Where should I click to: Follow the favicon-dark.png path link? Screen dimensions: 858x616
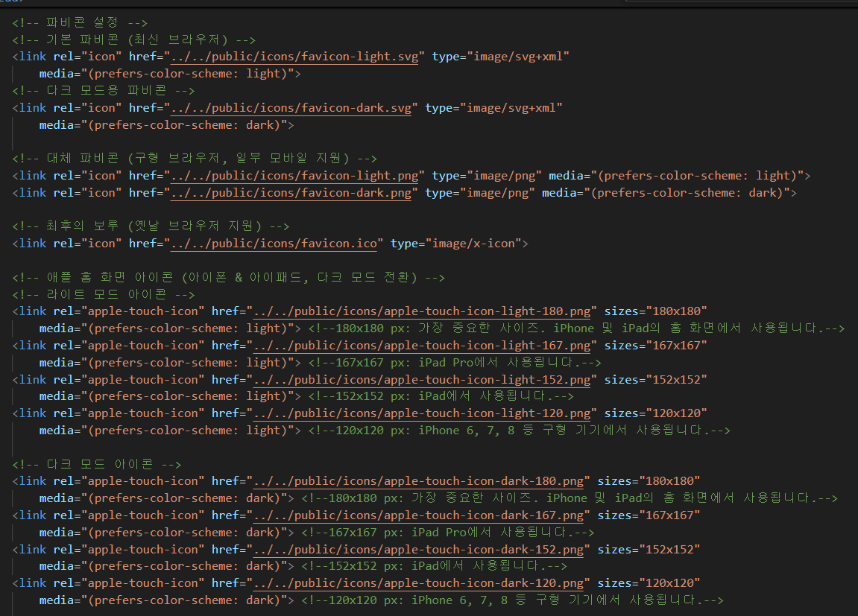(x=291, y=193)
